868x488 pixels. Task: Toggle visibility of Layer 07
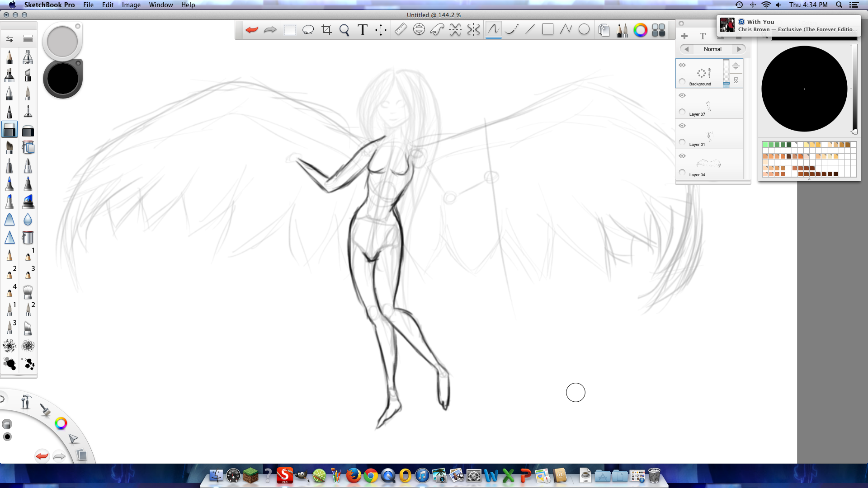point(682,95)
